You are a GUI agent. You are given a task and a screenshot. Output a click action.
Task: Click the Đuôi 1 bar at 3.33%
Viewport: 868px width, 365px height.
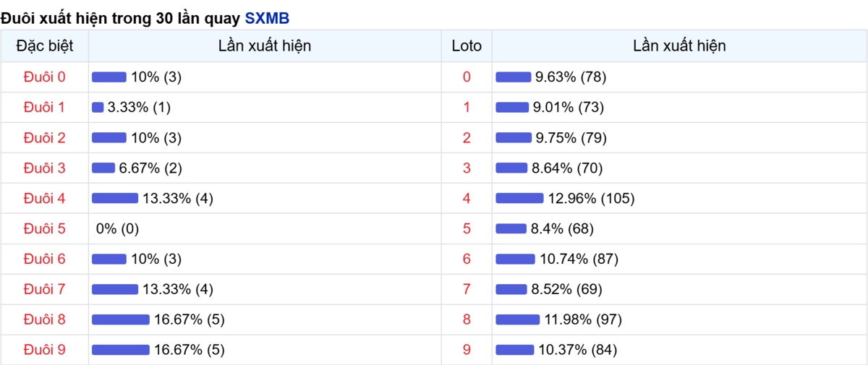(98, 107)
